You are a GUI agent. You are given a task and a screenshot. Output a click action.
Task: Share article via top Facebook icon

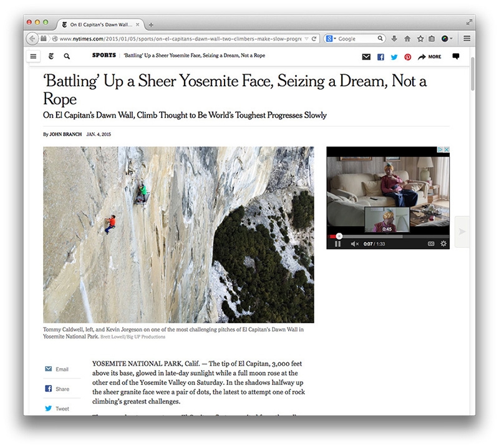(380, 57)
